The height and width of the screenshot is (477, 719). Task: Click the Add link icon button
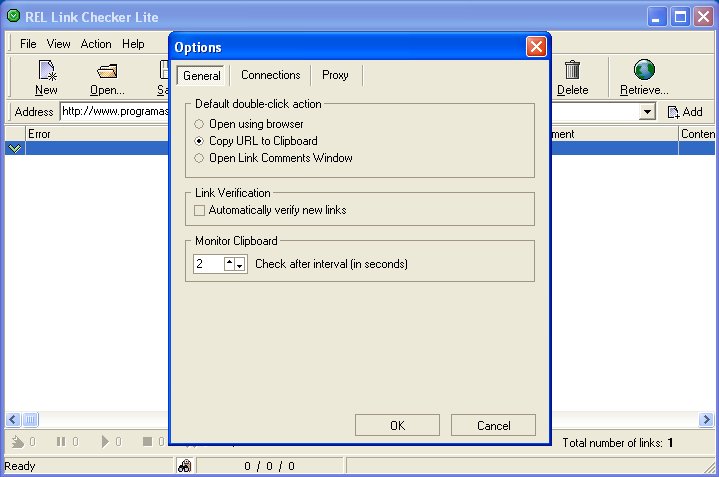click(685, 111)
